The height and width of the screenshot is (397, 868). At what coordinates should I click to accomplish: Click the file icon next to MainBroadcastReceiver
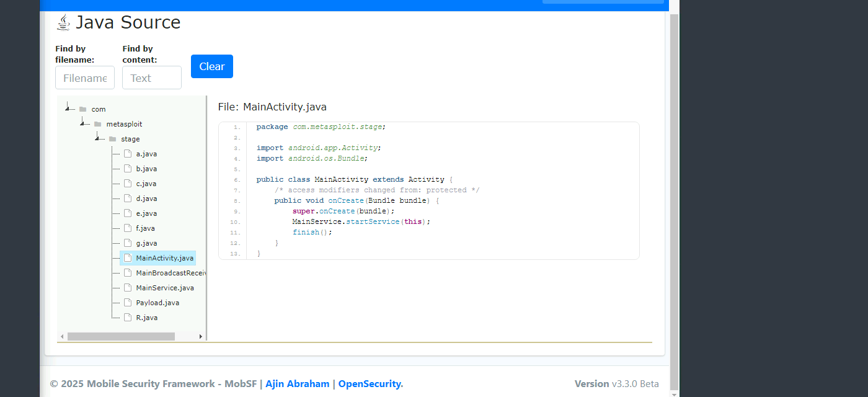(x=127, y=273)
